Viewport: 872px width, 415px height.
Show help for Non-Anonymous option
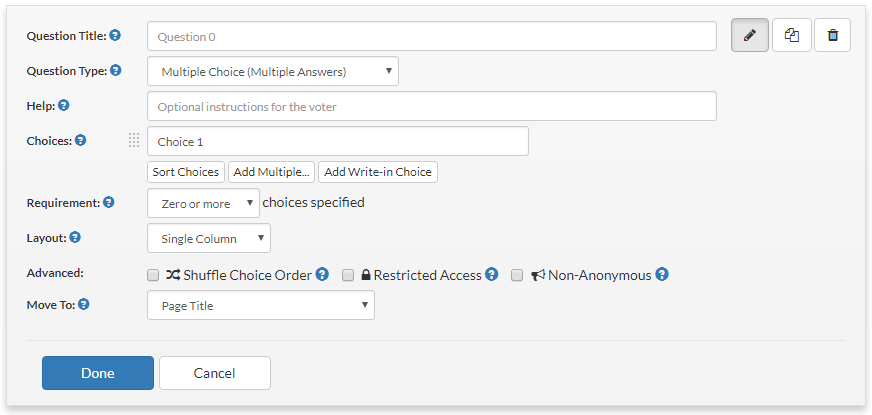661,274
